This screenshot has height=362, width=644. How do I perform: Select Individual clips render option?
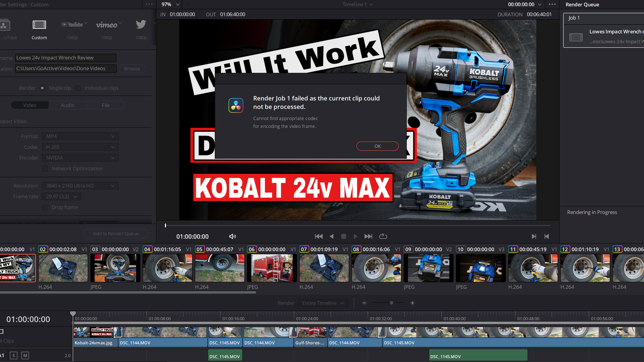pyautogui.click(x=78, y=88)
